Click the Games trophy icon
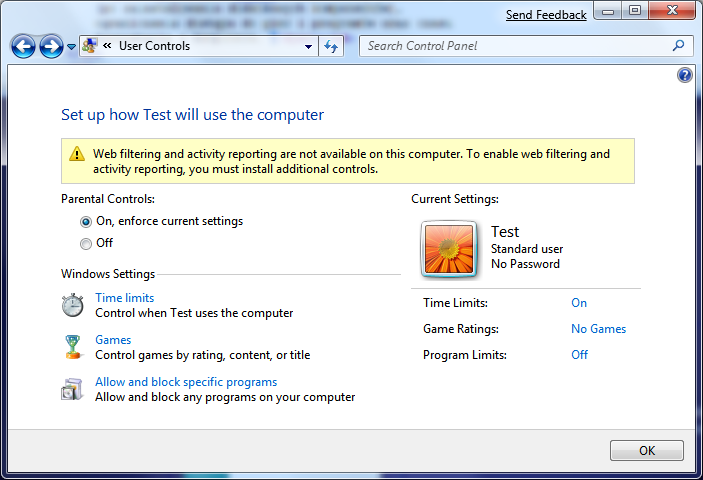 (73, 347)
